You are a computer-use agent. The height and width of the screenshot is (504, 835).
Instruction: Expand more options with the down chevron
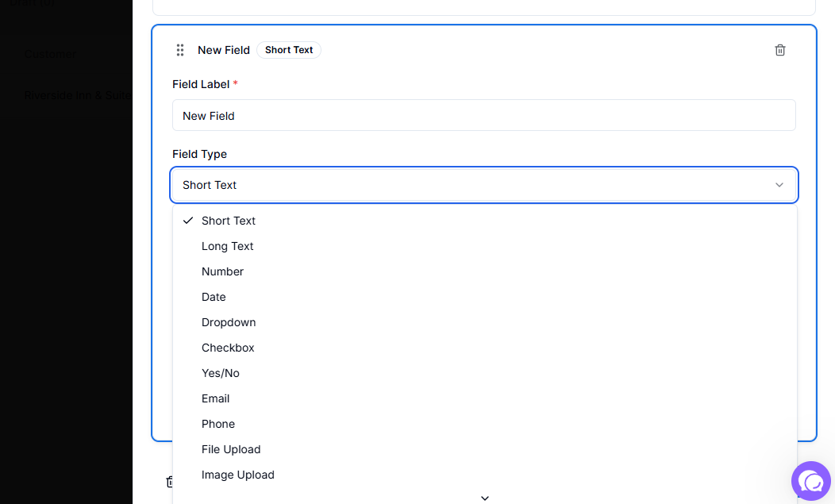click(484, 498)
